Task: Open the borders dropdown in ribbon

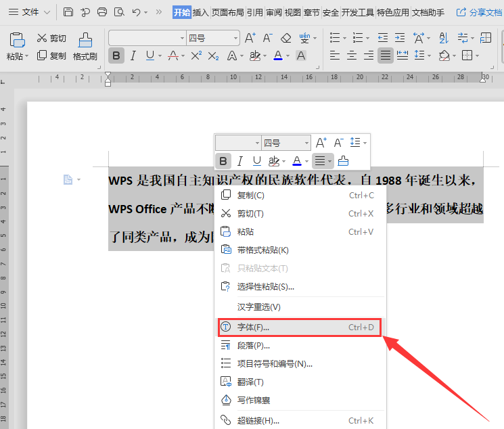Action: pyautogui.click(x=477, y=55)
